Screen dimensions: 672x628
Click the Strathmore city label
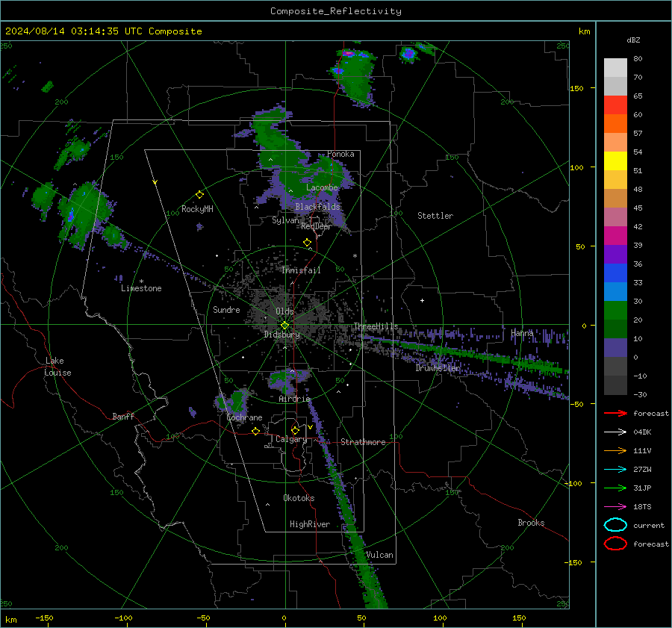(x=363, y=442)
